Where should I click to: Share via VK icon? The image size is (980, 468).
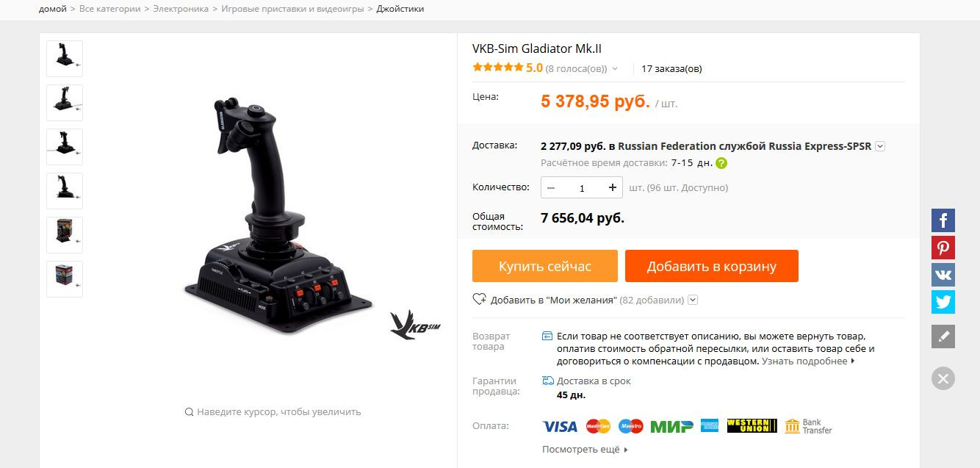click(x=943, y=275)
